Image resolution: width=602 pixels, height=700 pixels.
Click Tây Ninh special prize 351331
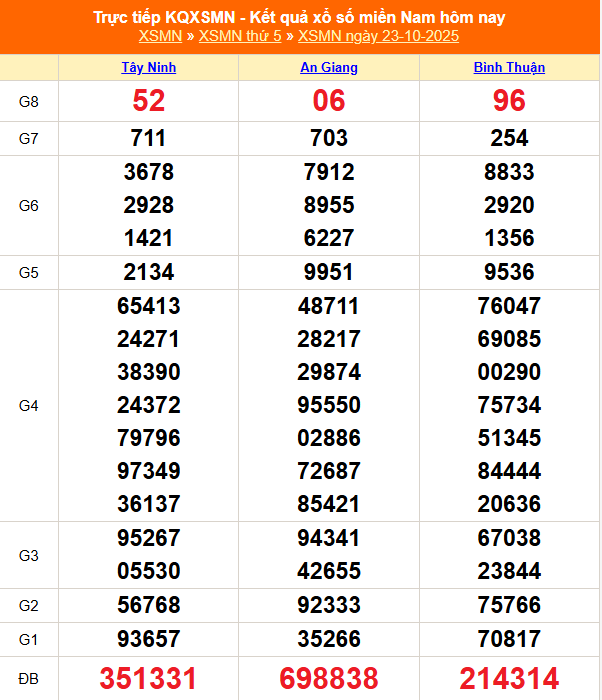pyautogui.click(x=149, y=679)
